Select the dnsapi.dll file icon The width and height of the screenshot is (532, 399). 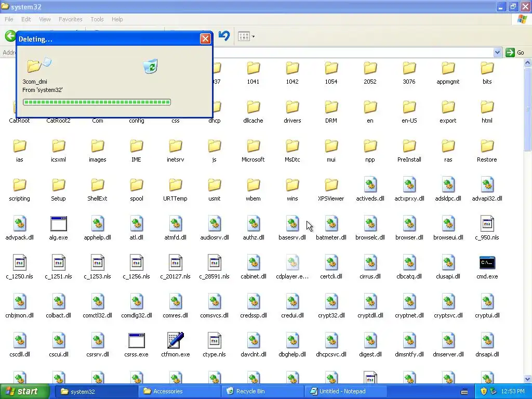pos(487,340)
